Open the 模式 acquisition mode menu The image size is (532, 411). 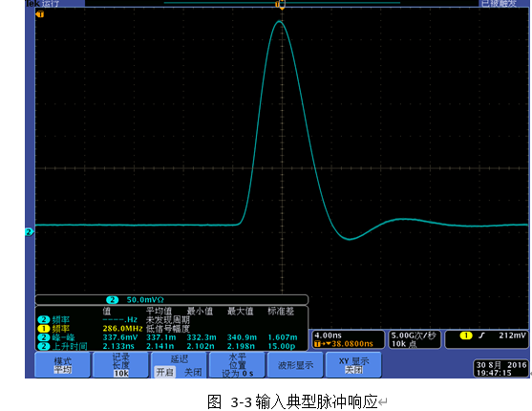tap(63, 365)
